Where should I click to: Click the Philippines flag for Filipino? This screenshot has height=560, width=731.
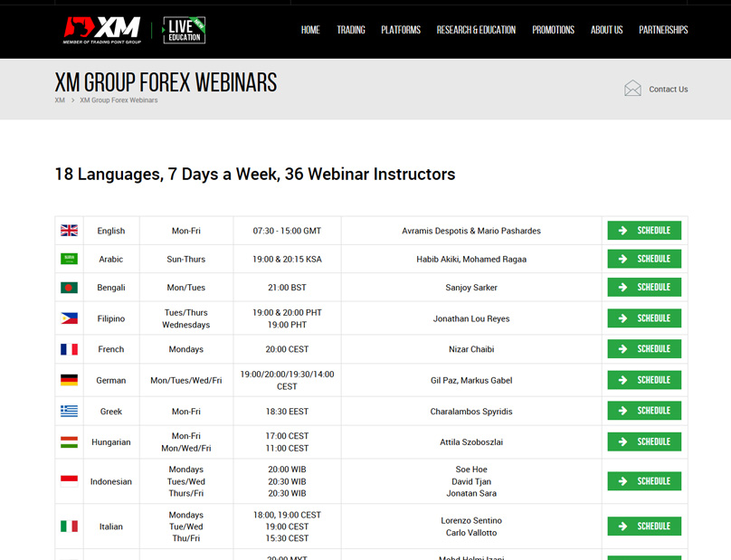pos(69,318)
